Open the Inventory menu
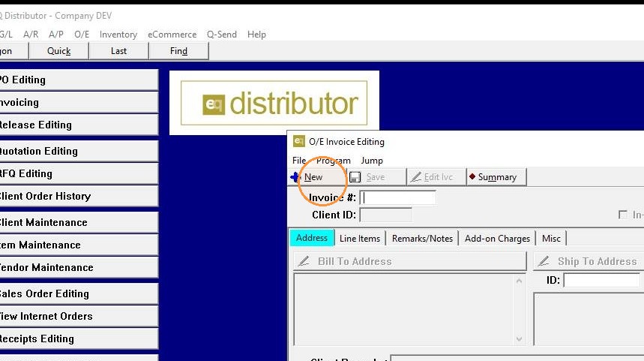Viewport: 644px width, 361px height. point(118,35)
